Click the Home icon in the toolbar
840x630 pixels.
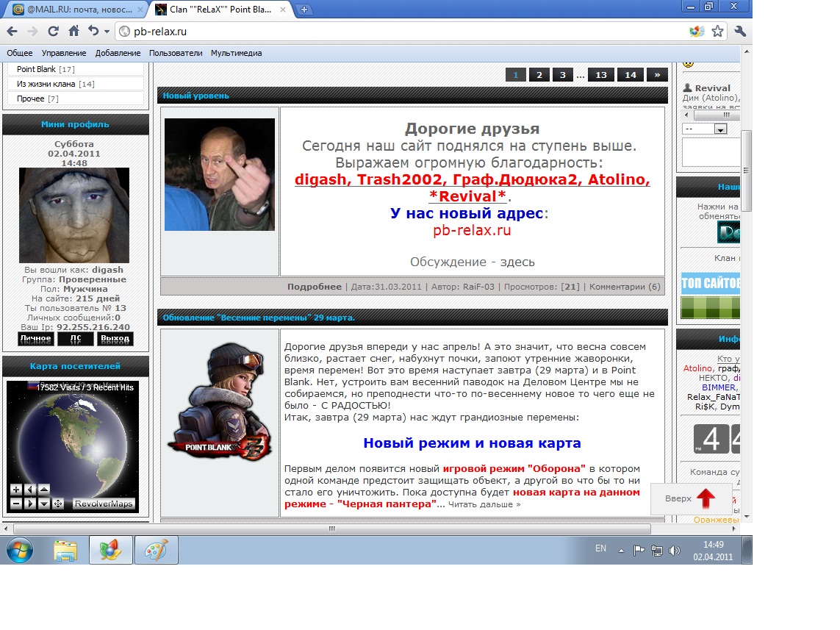click(x=73, y=32)
